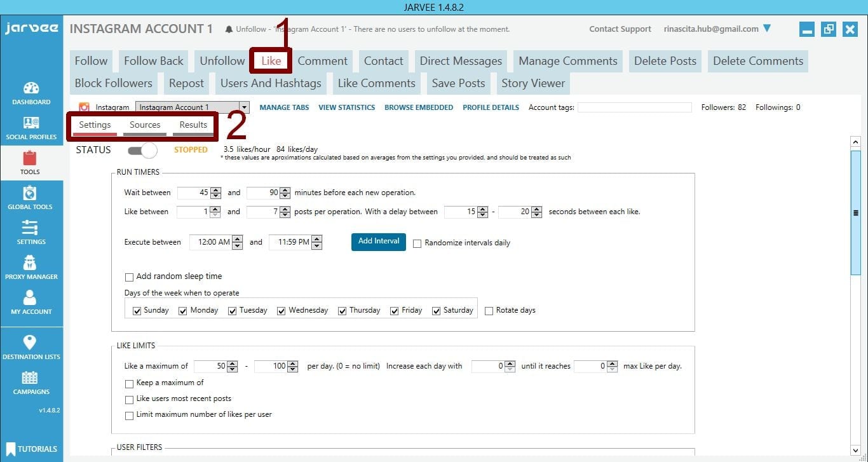Click the Instagram logo icon
The width and height of the screenshot is (868, 462).
tap(84, 107)
